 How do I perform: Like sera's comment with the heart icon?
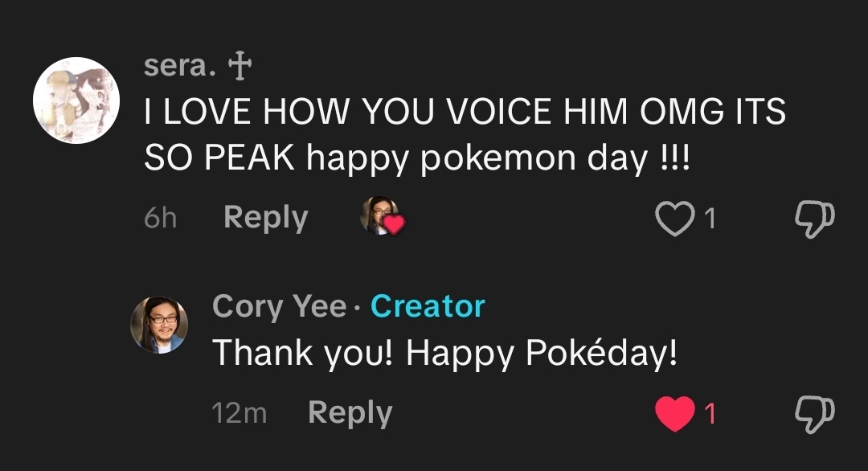(674, 219)
